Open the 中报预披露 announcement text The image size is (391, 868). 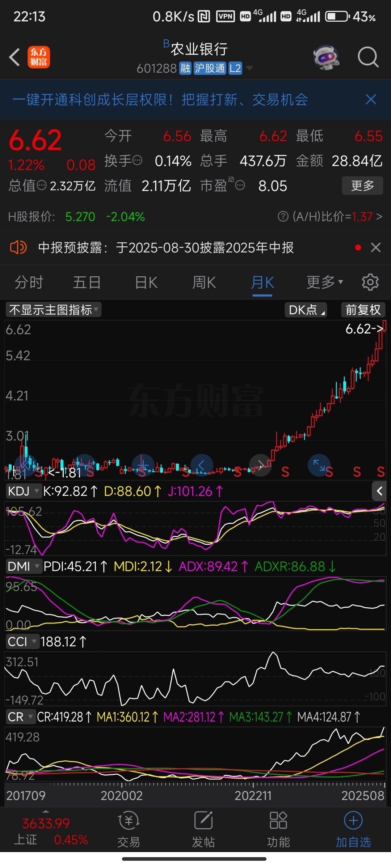[x=166, y=248]
